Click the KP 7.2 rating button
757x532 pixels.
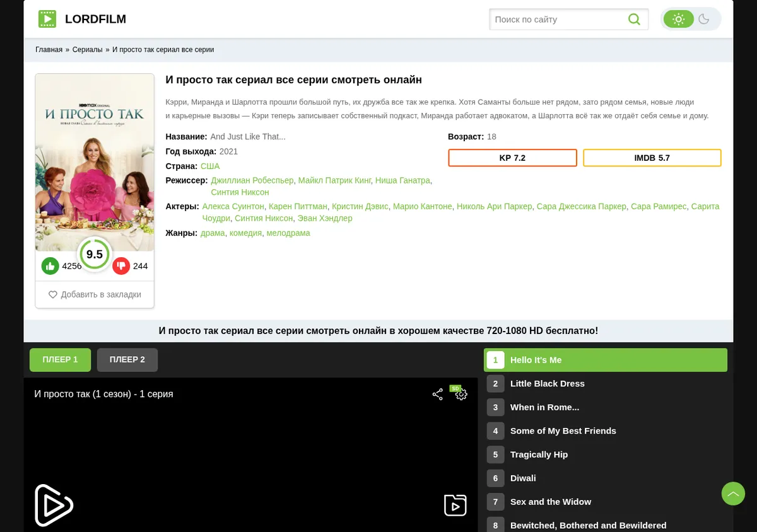[512, 158]
